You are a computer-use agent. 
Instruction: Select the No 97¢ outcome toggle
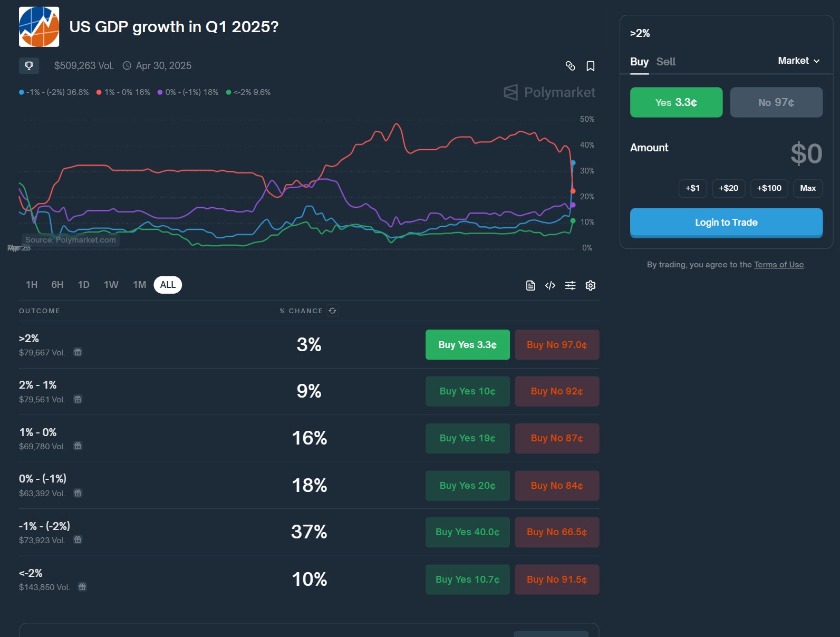[x=776, y=102]
